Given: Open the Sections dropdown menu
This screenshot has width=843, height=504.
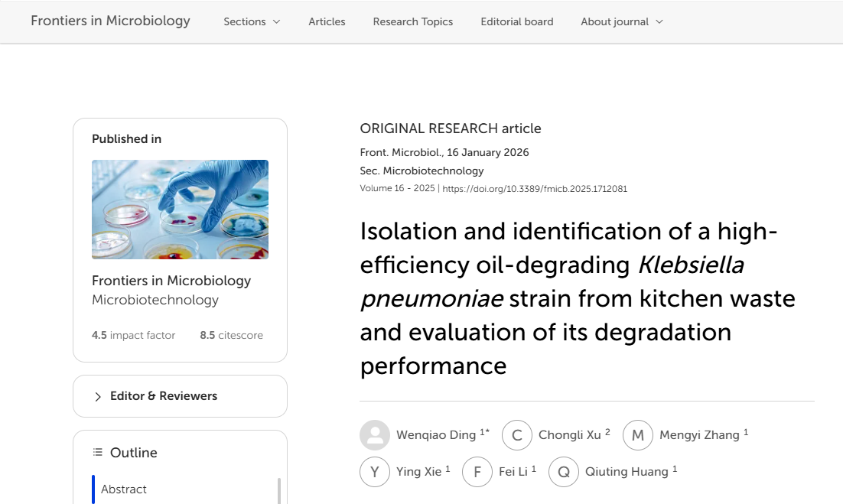Looking at the screenshot, I should 252,21.
